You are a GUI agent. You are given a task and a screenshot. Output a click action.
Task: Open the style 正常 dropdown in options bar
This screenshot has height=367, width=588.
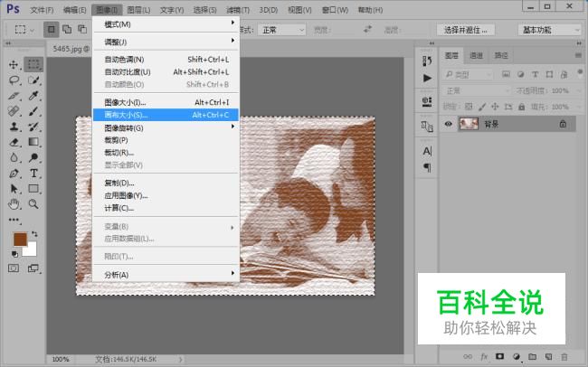[x=281, y=30]
